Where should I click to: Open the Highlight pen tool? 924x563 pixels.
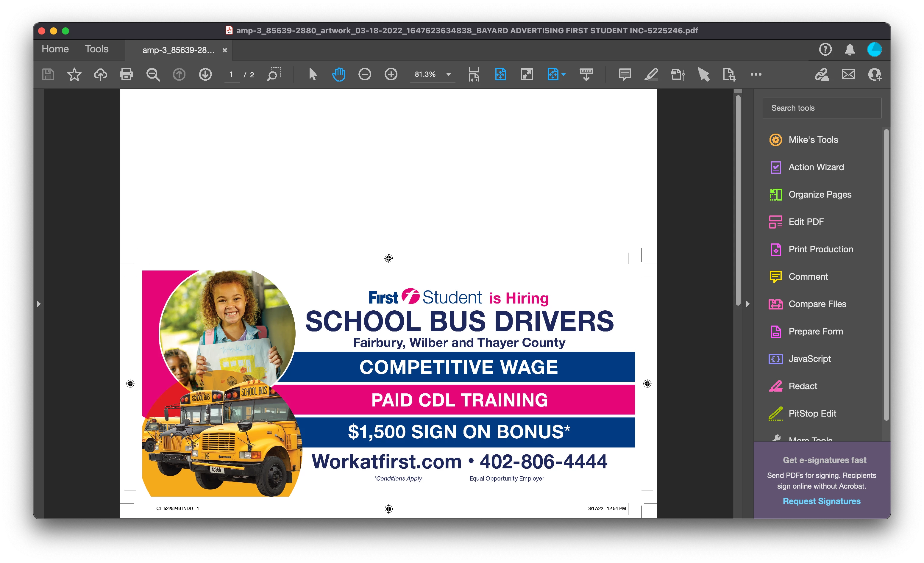click(x=651, y=74)
